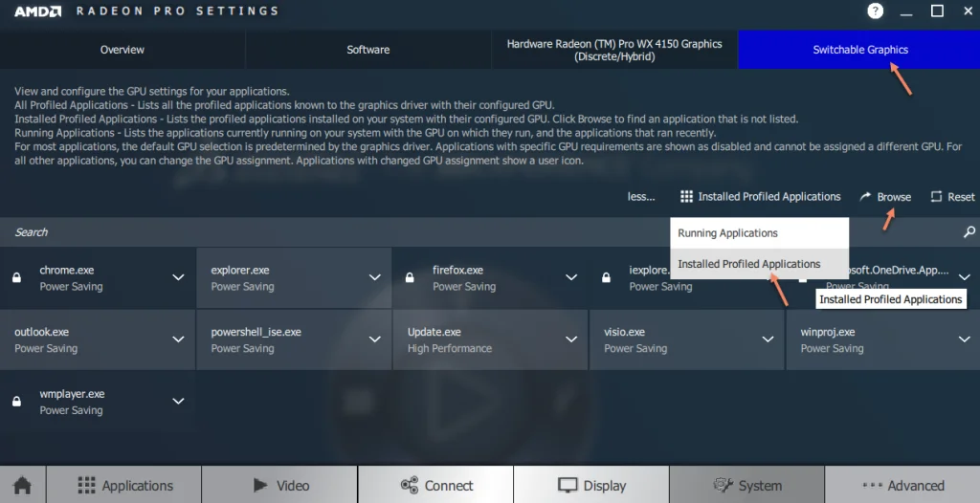980x503 pixels.
Task: Click the Reset icon
Action: coord(936,197)
